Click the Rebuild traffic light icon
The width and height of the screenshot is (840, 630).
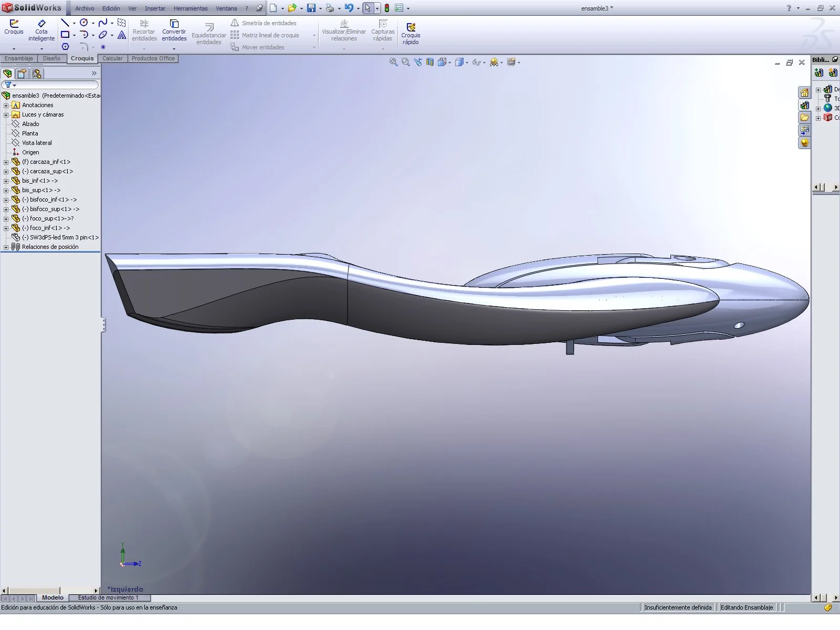pyautogui.click(x=387, y=8)
